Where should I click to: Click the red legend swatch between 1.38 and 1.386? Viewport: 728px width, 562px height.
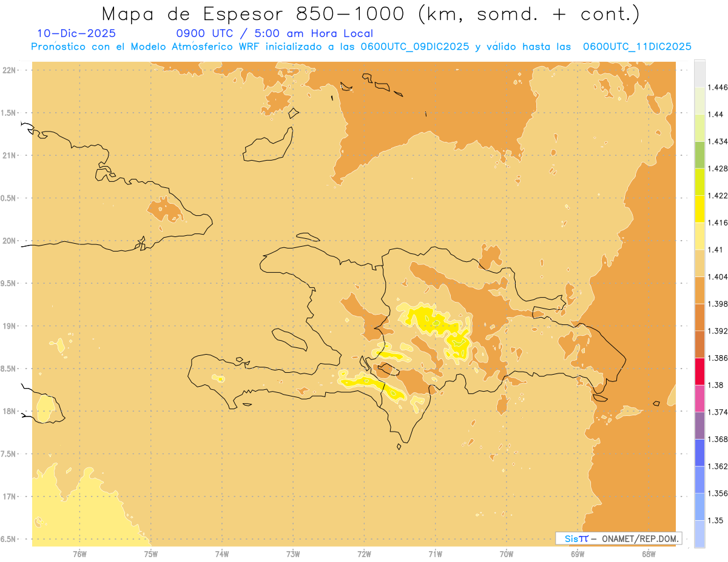(x=699, y=372)
